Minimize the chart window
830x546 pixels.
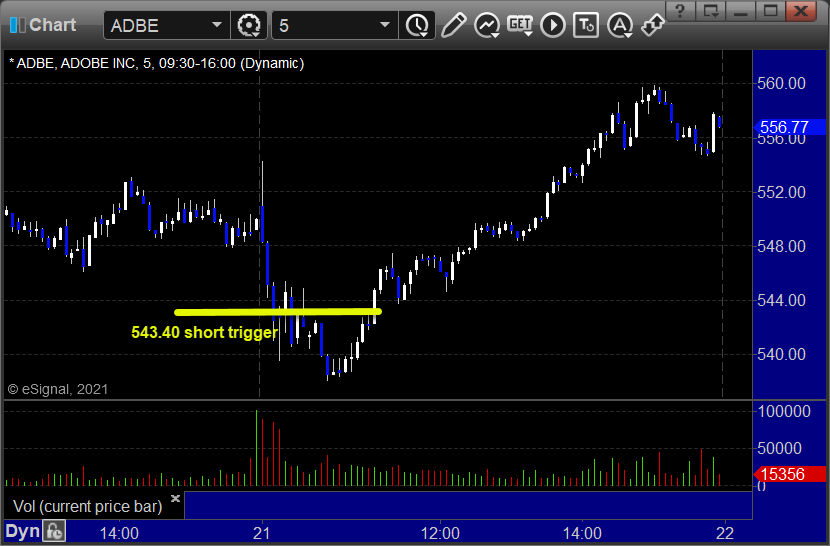(741, 11)
